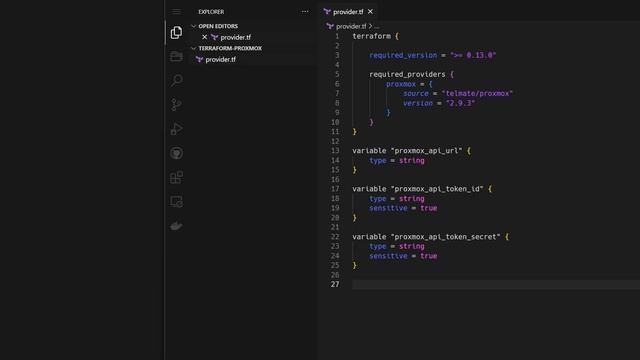Click the "2.9.3" version string

click(460, 103)
